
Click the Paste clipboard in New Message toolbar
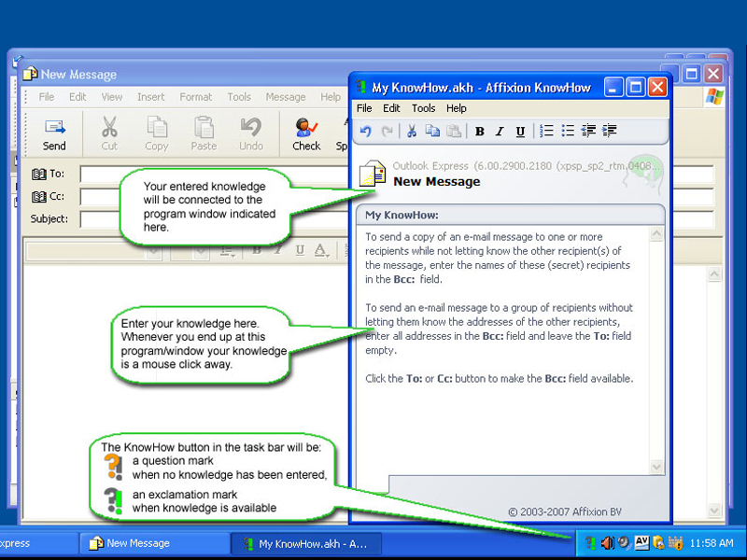coord(204,134)
